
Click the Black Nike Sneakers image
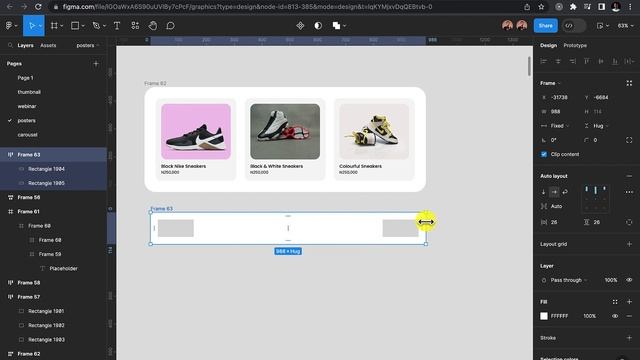196,131
